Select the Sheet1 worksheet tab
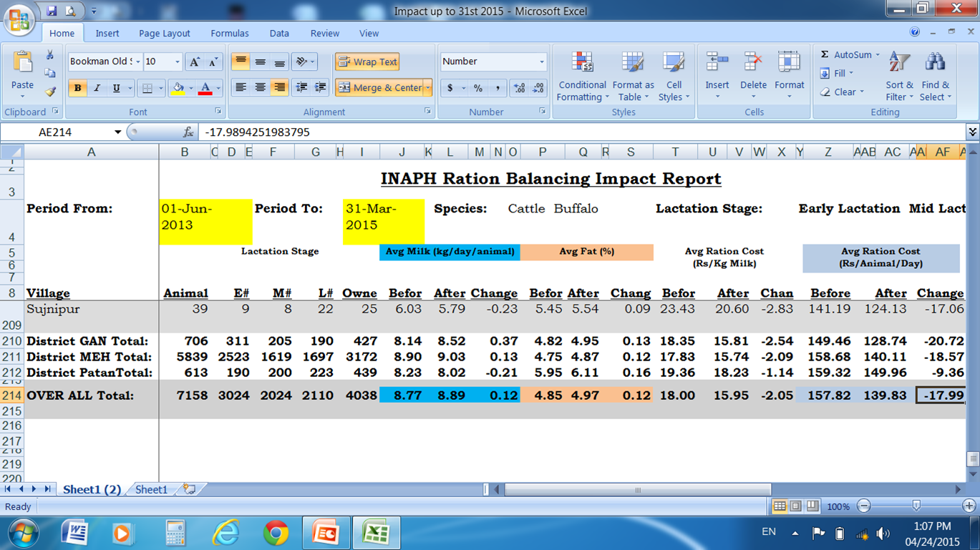This screenshot has height=550, width=980. (x=151, y=489)
